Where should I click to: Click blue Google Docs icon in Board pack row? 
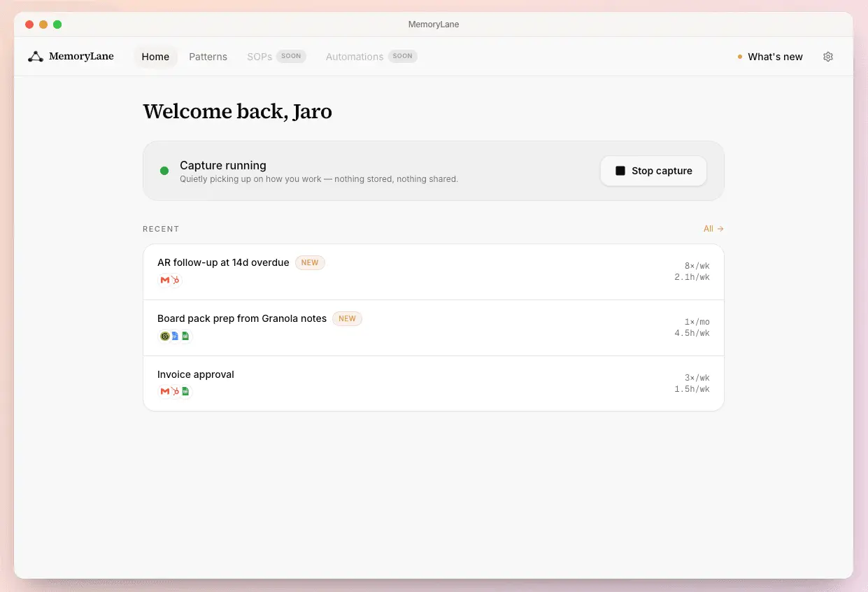(x=176, y=336)
